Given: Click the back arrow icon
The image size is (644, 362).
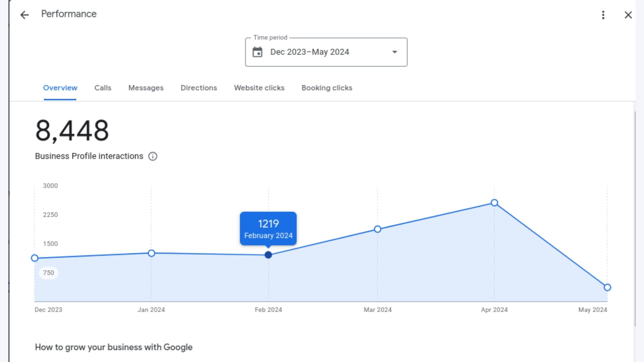Looking at the screenshot, I should (x=25, y=15).
